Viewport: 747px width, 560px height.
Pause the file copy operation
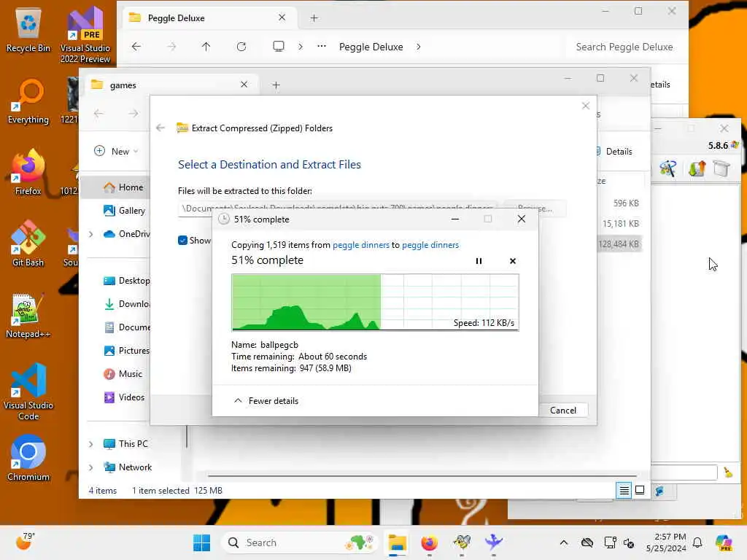(479, 261)
